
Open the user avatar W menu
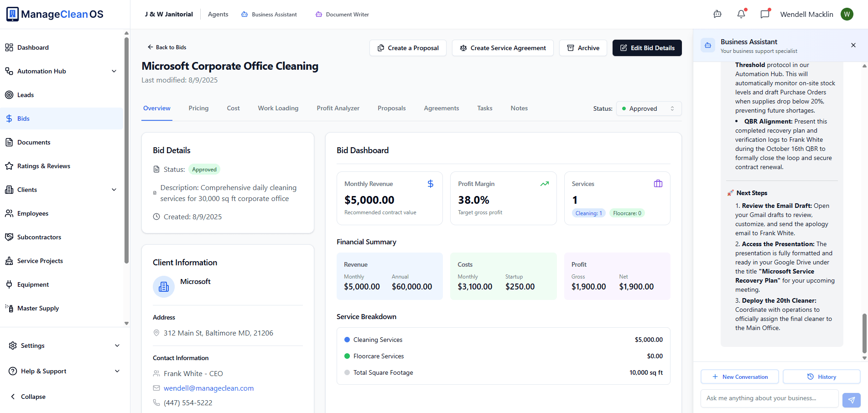pos(847,14)
